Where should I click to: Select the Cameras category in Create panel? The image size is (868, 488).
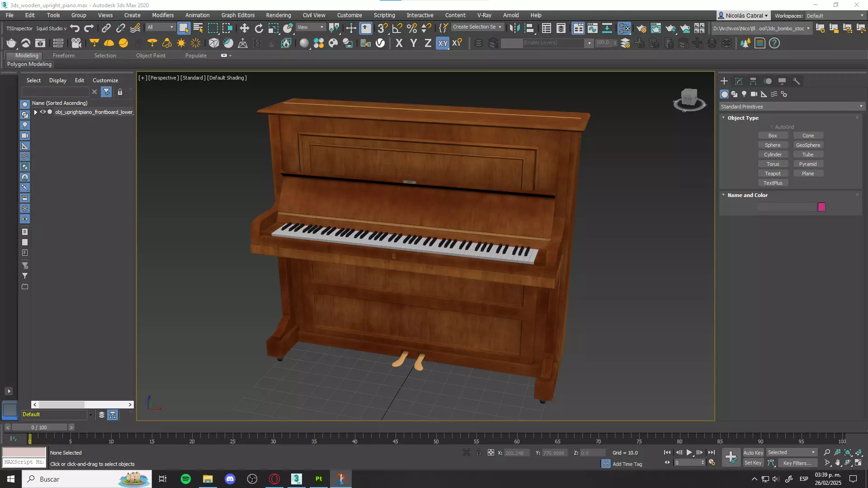point(754,94)
